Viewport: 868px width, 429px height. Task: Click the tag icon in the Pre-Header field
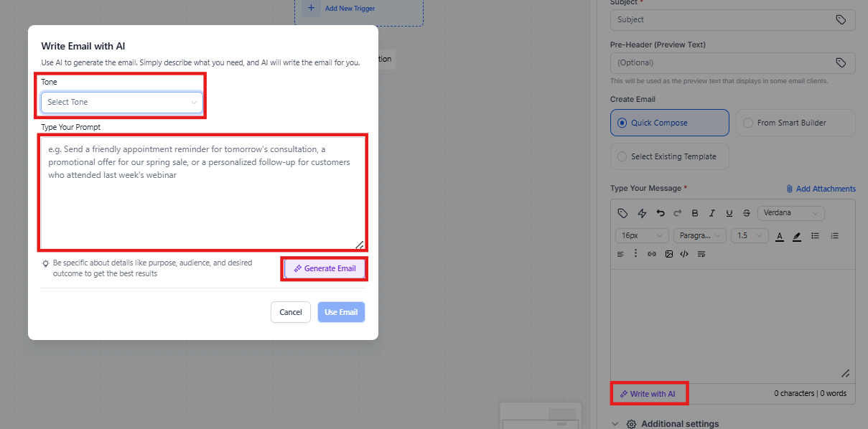coord(841,62)
